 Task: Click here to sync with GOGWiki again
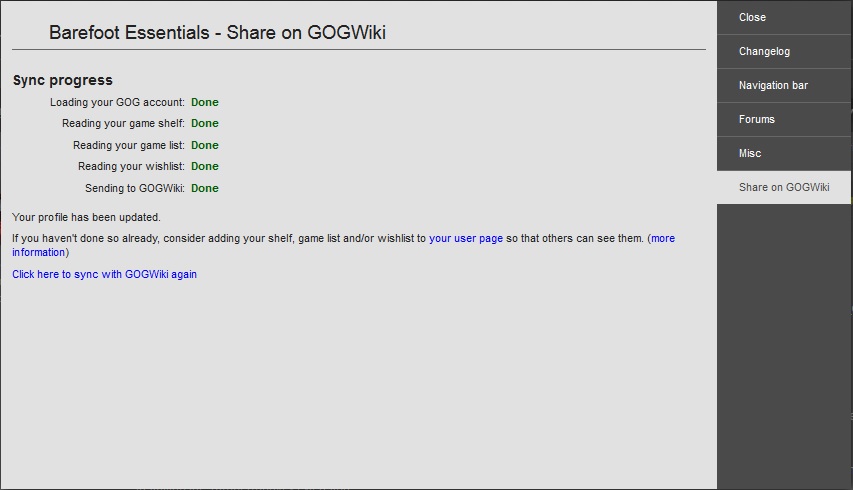click(104, 274)
